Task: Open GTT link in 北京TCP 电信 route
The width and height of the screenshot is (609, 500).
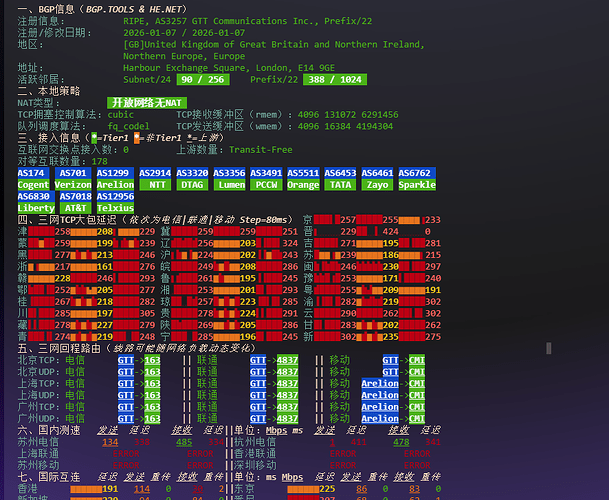Action: coord(126,360)
